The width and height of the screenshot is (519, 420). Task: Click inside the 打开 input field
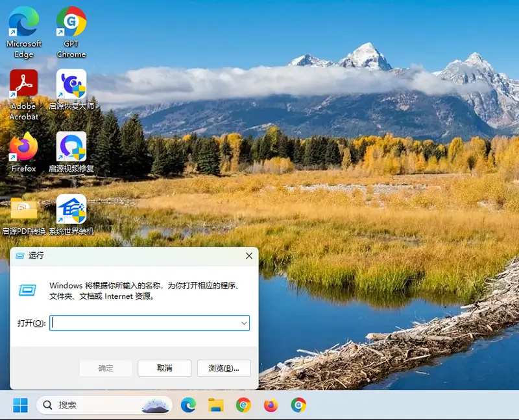[143, 322]
